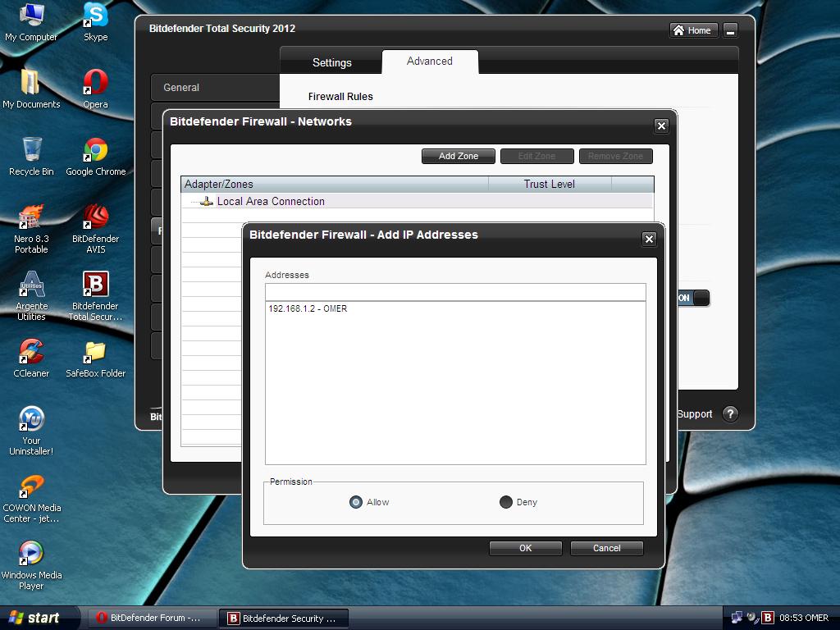Viewport: 840px width, 630px height.
Task: Toggle the ON switch in Advanced settings
Action: point(694,298)
